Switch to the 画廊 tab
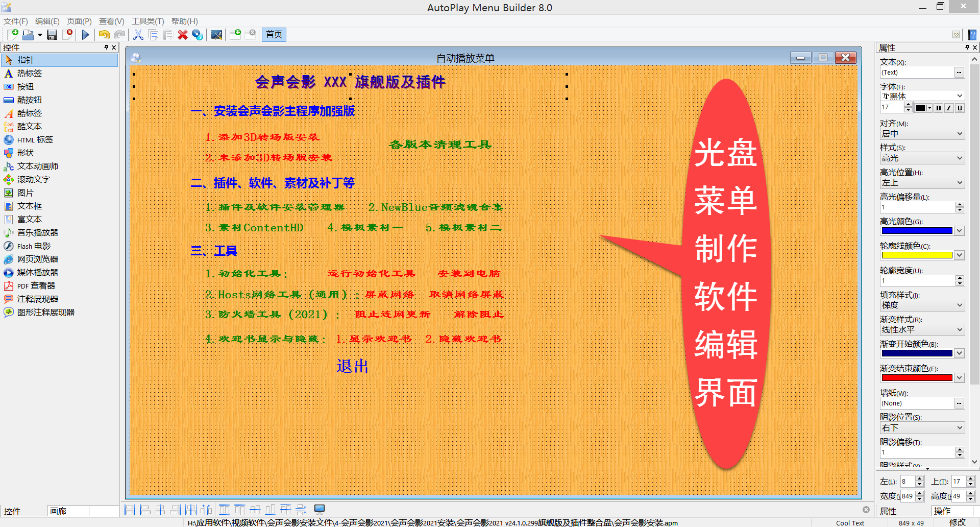 (67, 511)
